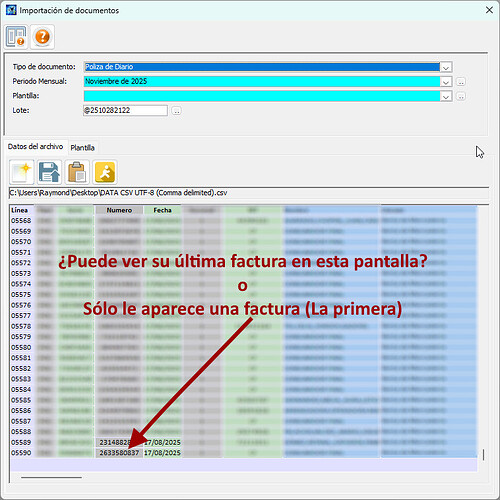
Task: Click the ellipsis button next to Lote
Action: click(177, 111)
